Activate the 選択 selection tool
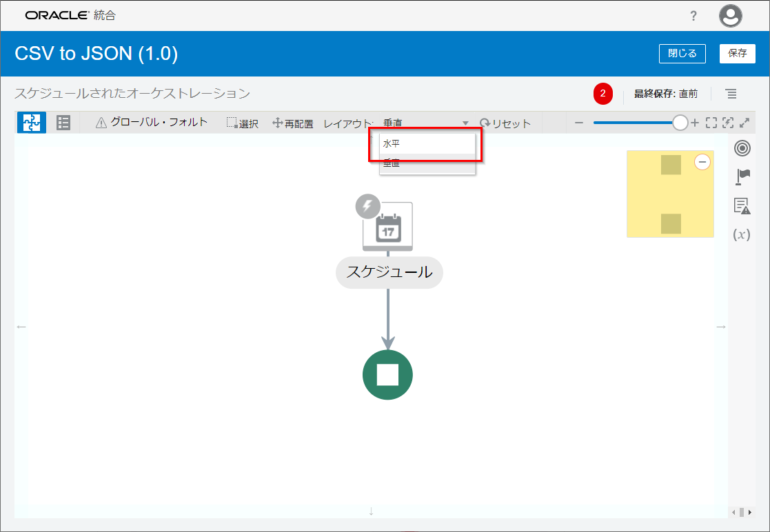Viewport: 770px width, 532px height. tap(243, 123)
